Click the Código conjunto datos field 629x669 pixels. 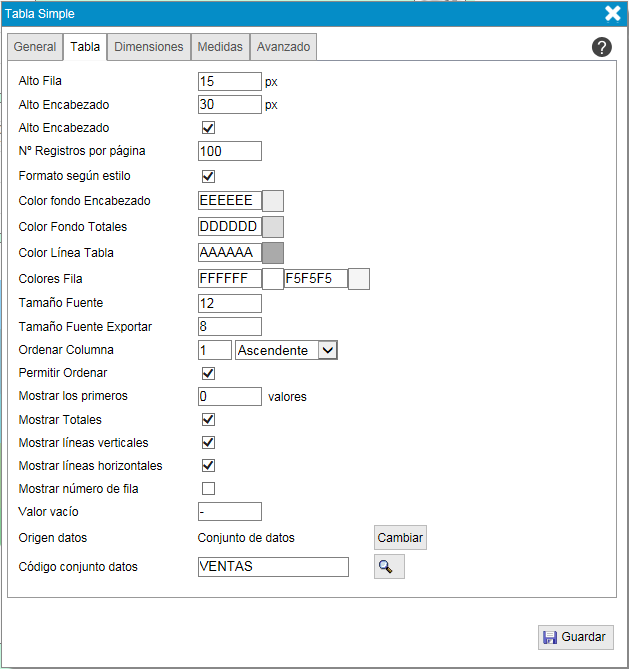click(273, 567)
